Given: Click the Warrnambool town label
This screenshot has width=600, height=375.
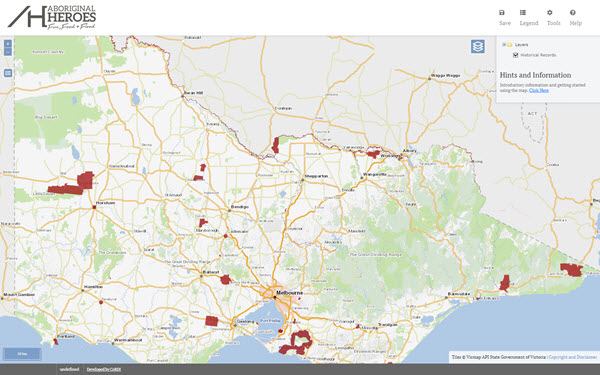Looking at the screenshot, I should pos(128,340).
